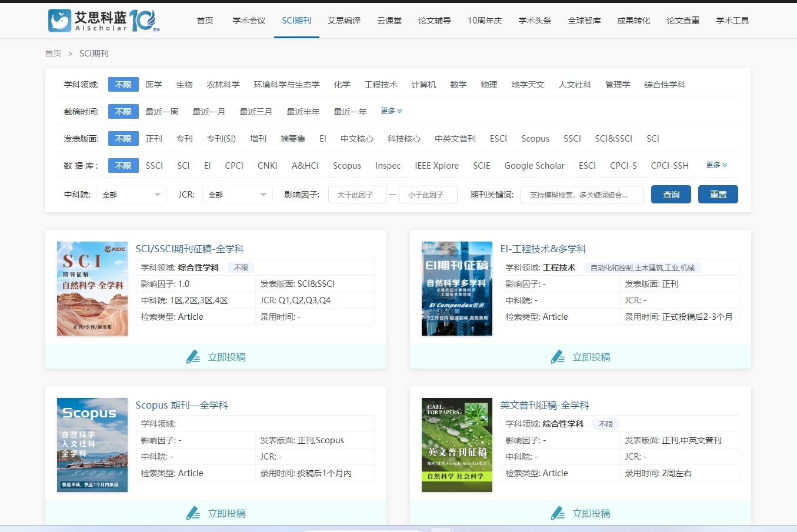Click the AiScholar logo
The width and height of the screenshot is (797, 532).
pos(104,21)
